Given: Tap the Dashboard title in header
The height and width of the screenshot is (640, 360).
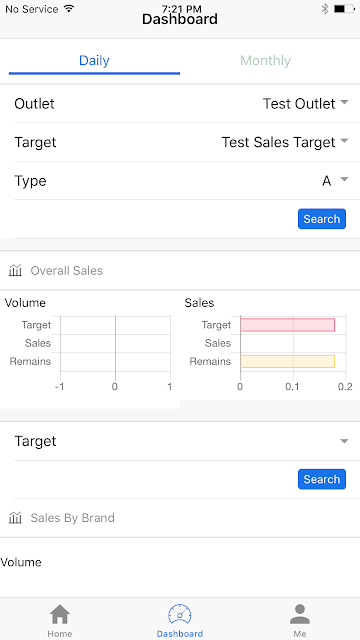Looking at the screenshot, I should [180, 19].
